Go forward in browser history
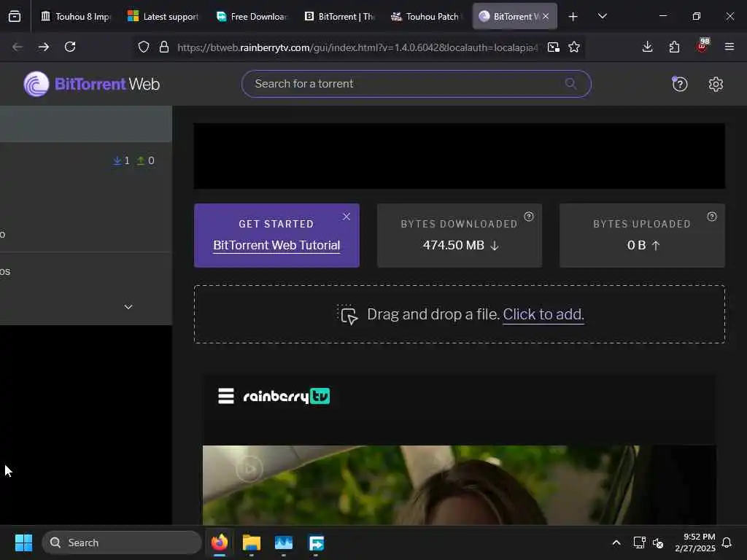747x560 pixels. (43, 47)
